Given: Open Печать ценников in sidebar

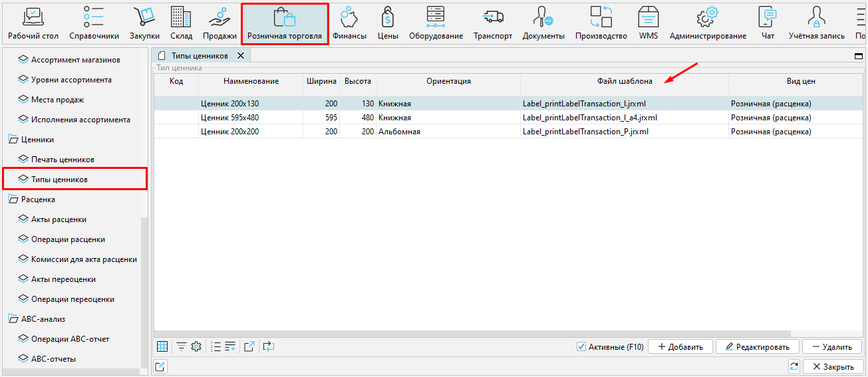Looking at the screenshot, I should click(x=63, y=160).
